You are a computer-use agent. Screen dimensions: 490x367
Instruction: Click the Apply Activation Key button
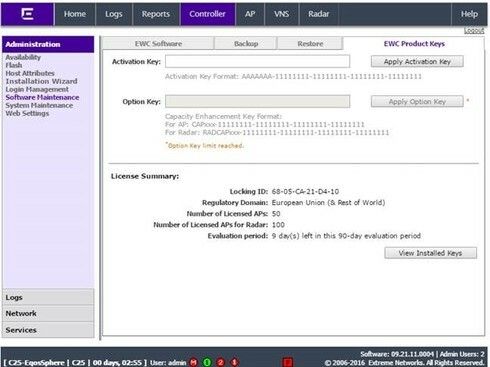[x=417, y=62]
